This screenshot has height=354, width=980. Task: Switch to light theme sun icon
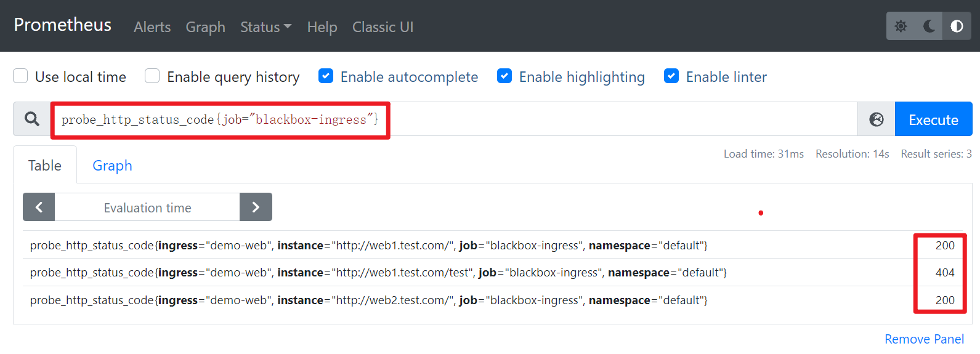point(901,26)
